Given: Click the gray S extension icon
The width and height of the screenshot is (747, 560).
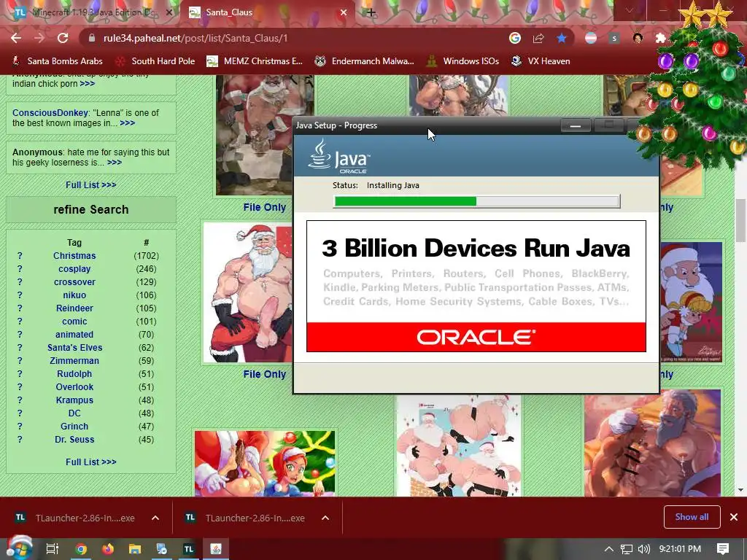Looking at the screenshot, I should 614,38.
